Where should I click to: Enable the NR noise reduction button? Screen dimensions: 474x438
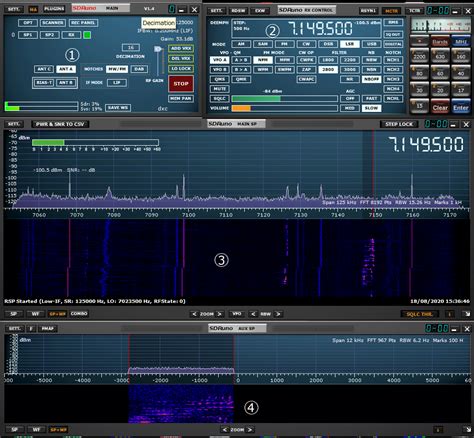(x=350, y=79)
